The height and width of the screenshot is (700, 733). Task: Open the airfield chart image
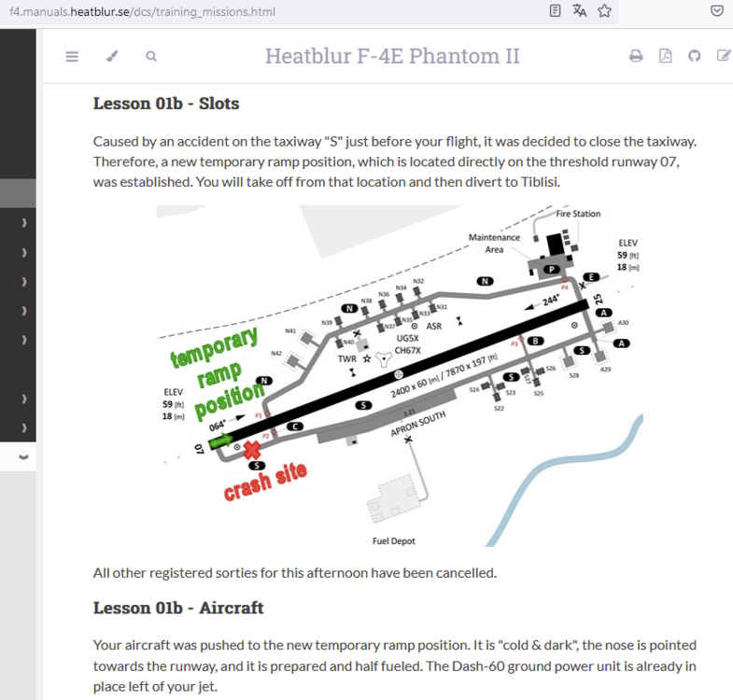coord(400,376)
